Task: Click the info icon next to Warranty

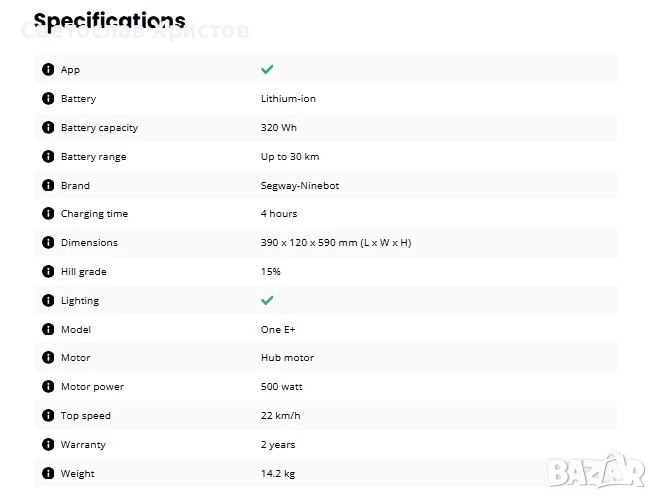Action: click(x=47, y=445)
